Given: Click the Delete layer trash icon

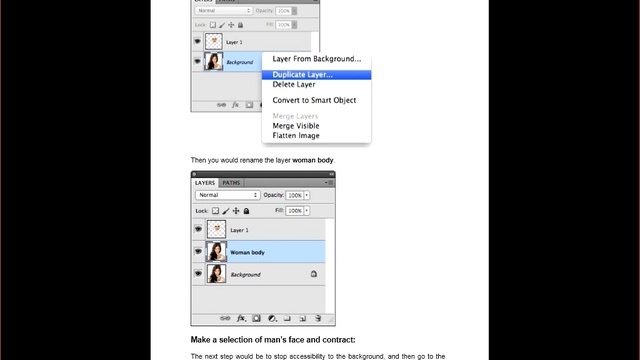Looking at the screenshot, I should [x=318, y=318].
